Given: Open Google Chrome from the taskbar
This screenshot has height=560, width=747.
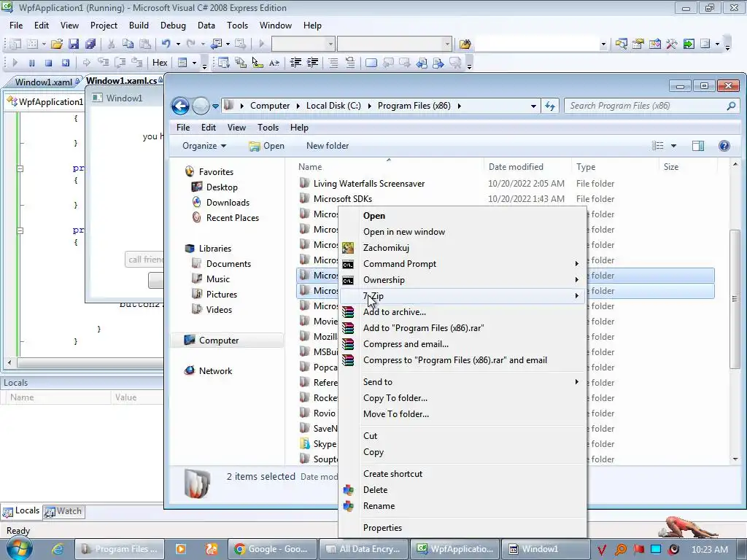Looking at the screenshot, I should pos(271,549).
